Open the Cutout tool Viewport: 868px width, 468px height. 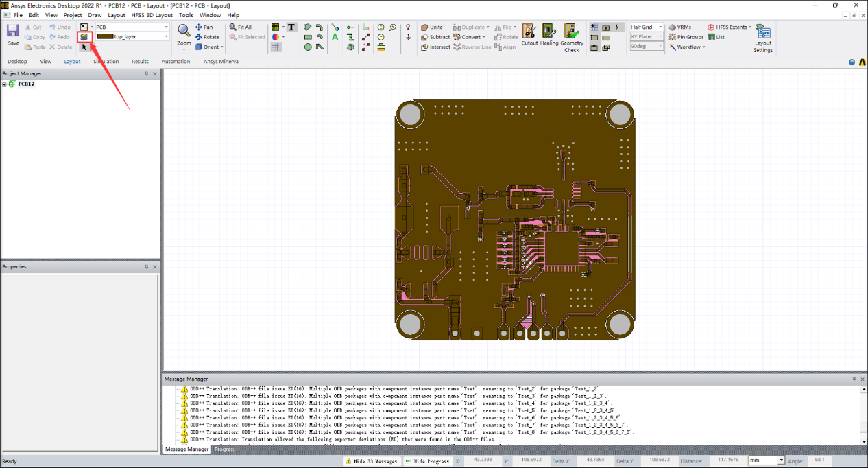pos(529,35)
